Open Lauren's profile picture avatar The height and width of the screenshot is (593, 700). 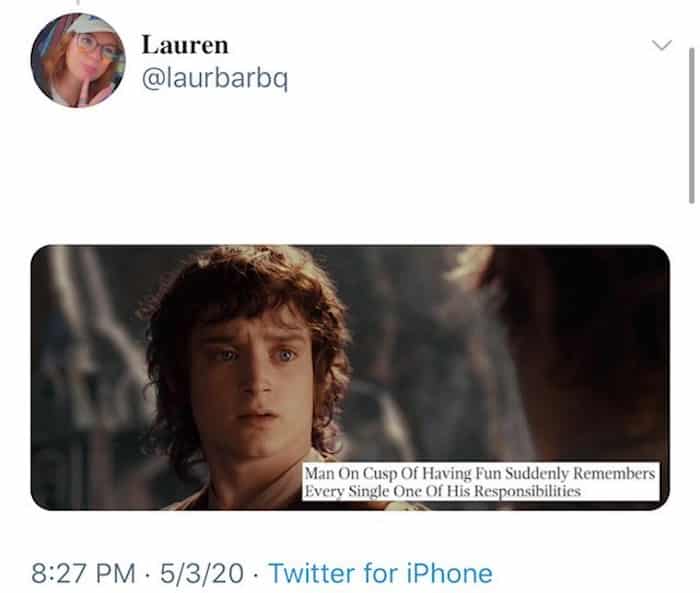click(x=78, y=60)
